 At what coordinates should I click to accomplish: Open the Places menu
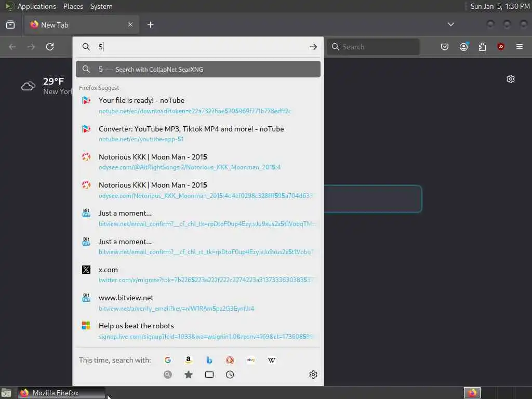pos(73,6)
